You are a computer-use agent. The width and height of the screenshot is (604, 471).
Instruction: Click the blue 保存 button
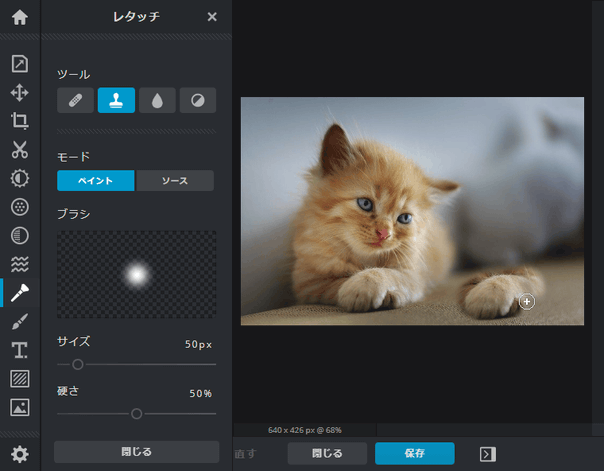coord(414,453)
